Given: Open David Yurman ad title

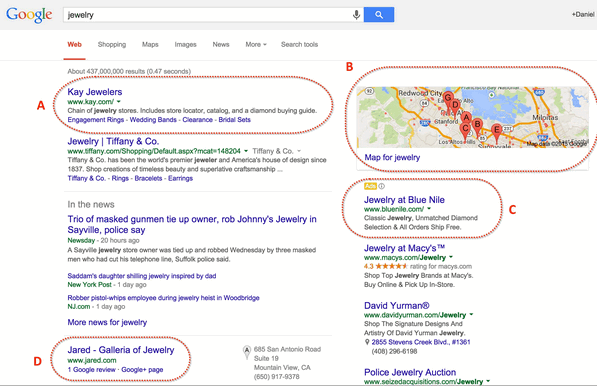Looking at the screenshot, I should (397, 305).
